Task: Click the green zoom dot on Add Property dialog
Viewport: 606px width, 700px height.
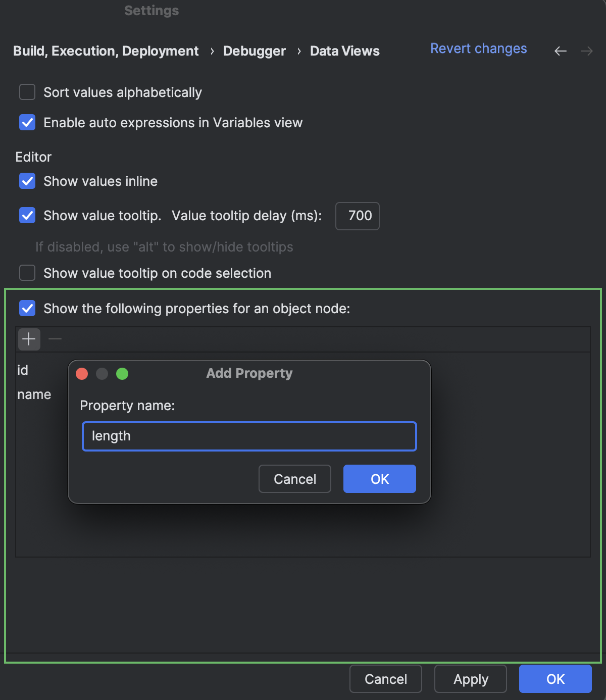Action: pyautogui.click(x=122, y=374)
